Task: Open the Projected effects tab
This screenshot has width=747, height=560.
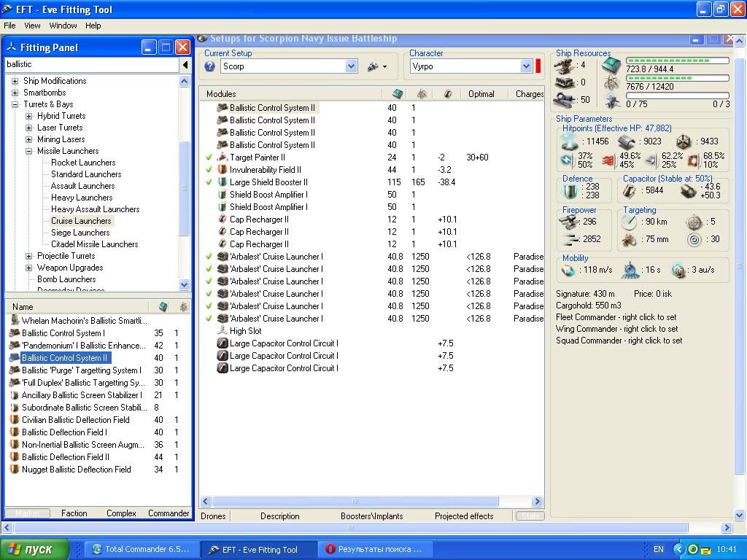Action: coord(464,516)
